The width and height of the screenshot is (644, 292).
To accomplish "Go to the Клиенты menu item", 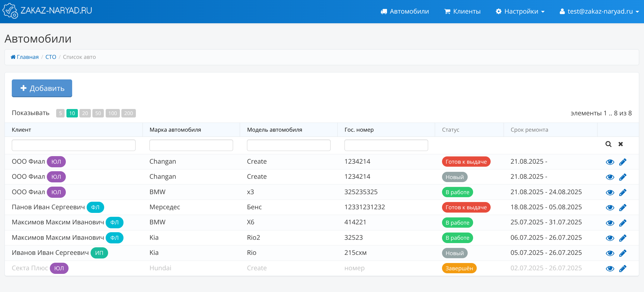I will coord(462,11).
